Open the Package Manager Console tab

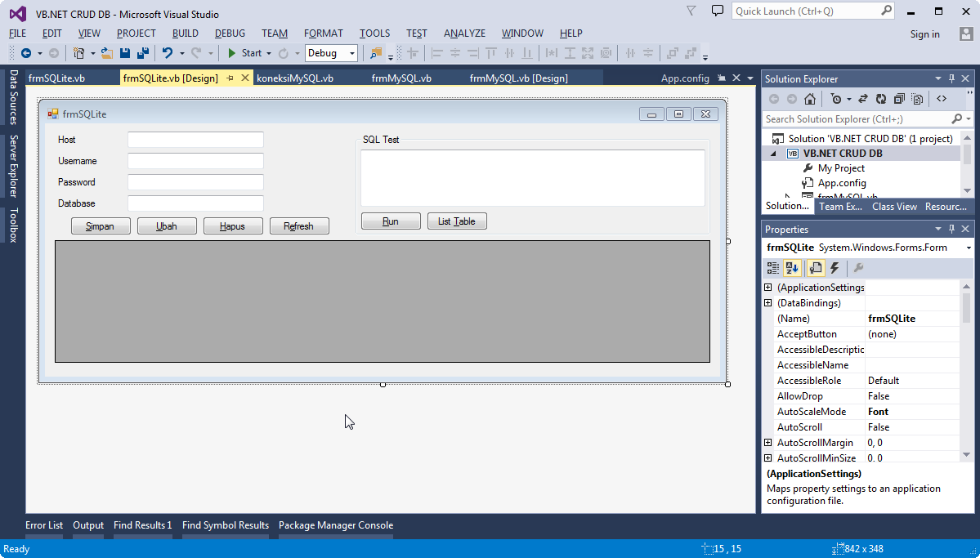click(336, 525)
